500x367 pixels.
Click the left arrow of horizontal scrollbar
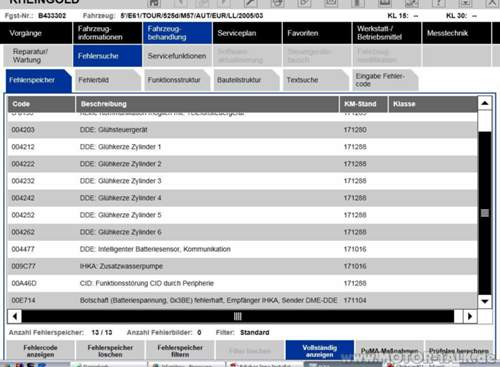15,316
